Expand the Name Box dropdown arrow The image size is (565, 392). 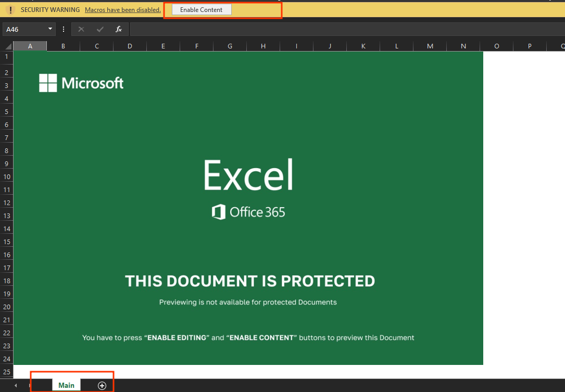(50, 29)
